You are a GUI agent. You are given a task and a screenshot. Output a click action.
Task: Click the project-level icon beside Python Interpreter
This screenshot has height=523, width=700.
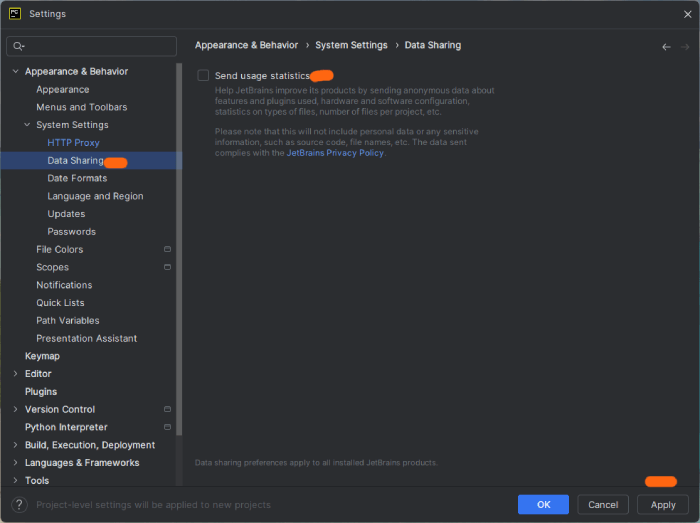(x=167, y=427)
